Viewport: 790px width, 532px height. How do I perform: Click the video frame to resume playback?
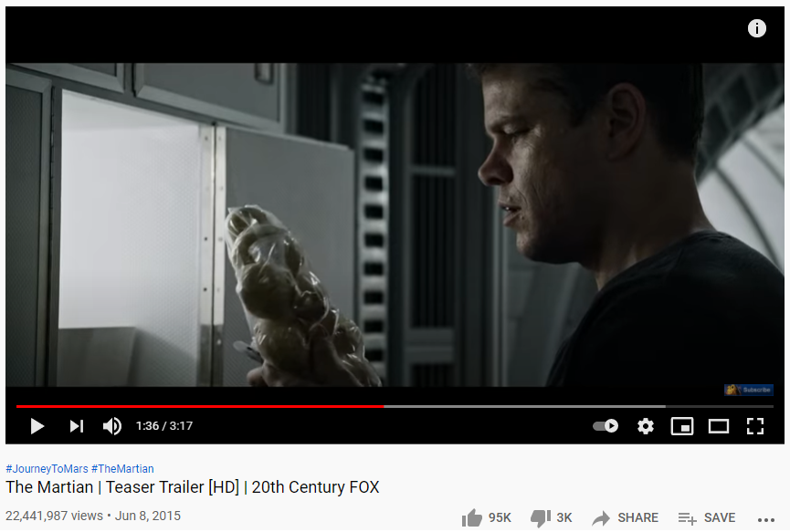pos(395,224)
